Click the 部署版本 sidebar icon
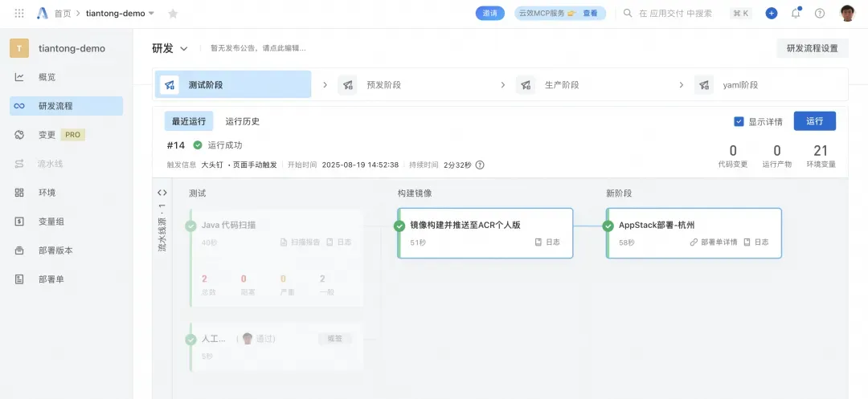Image resolution: width=868 pixels, height=399 pixels. (19, 250)
